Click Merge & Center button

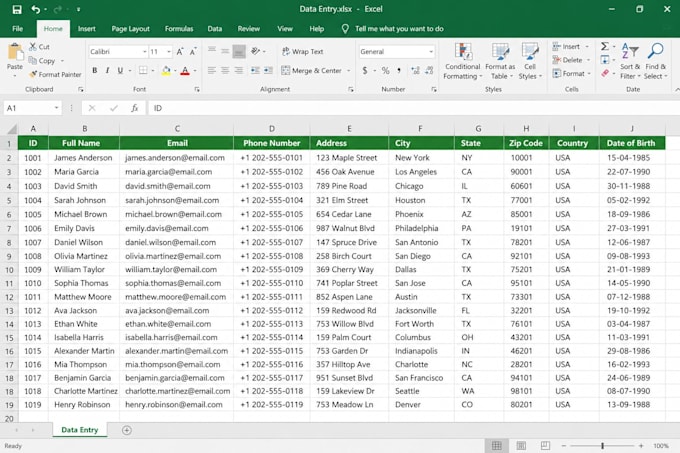point(311,70)
